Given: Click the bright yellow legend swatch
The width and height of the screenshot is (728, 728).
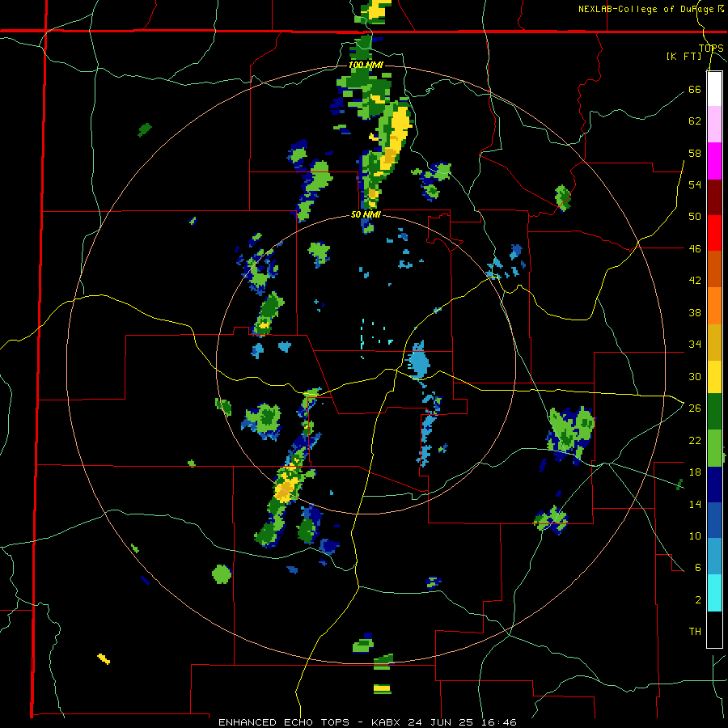Looking at the screenshot, I should 714,376.
